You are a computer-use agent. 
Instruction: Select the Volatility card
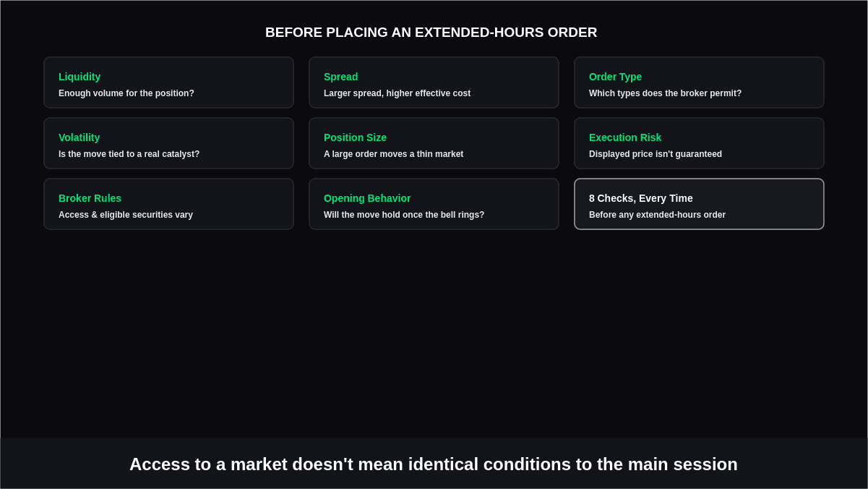point(168,143)
